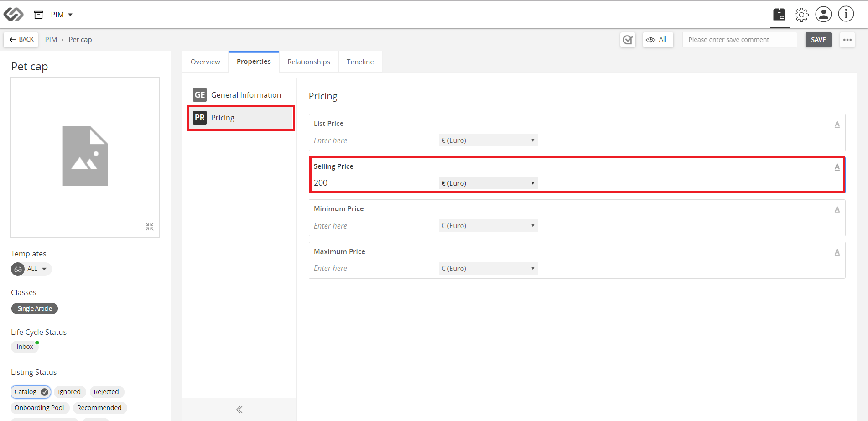Click the Pet cap product title
The width and height of the screenshot is (868, 421).
[30, 67]
